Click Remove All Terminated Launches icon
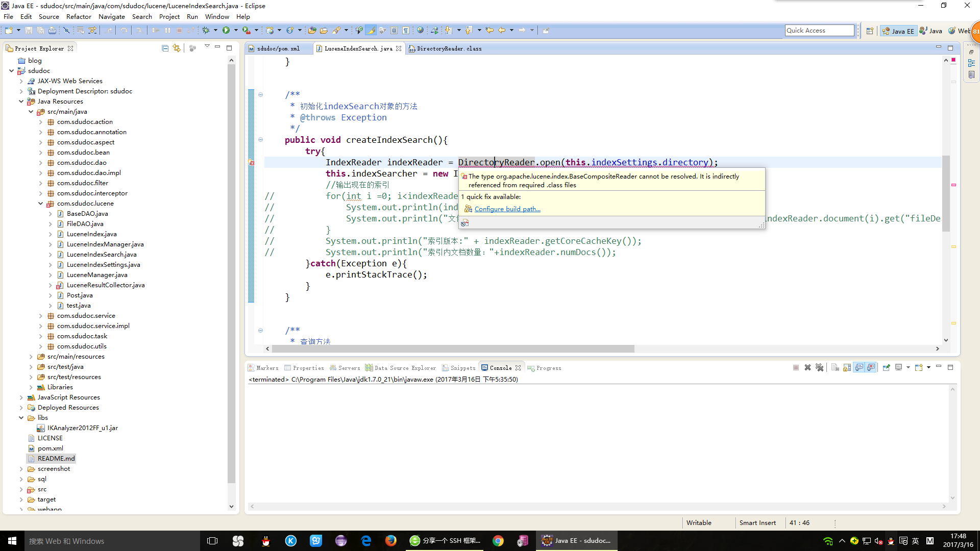Viewport: 980px width, 551px height. [x=819, y=367]
